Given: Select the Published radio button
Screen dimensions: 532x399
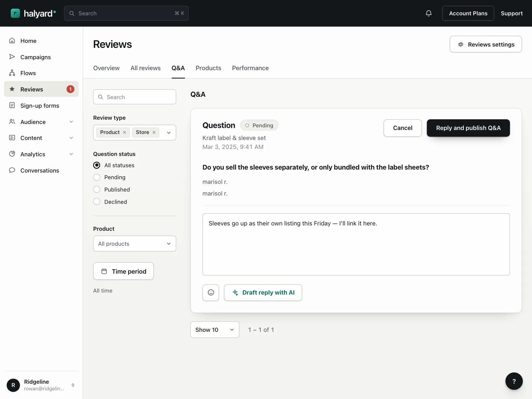Looking at the screenshot, I should coord(97,190).
